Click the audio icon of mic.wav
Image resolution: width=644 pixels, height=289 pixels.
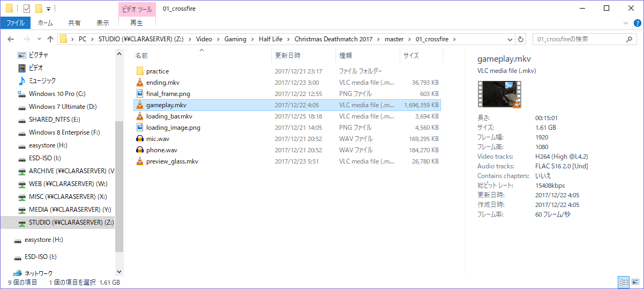[140, 139]
